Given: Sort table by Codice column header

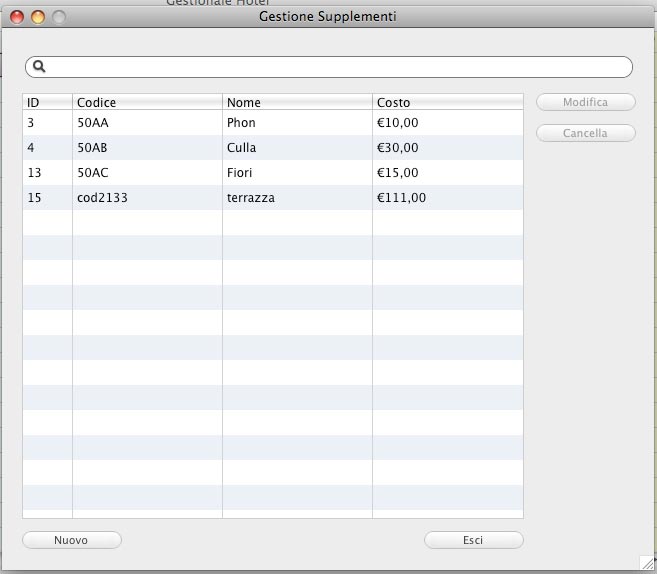Looking at the screenshot, I should (147, 102).
